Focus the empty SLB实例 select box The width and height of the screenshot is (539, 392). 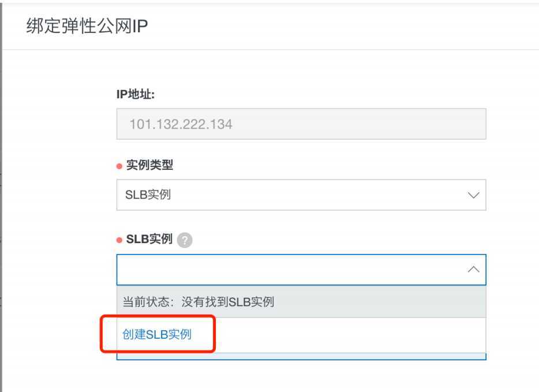pos(301,270)
